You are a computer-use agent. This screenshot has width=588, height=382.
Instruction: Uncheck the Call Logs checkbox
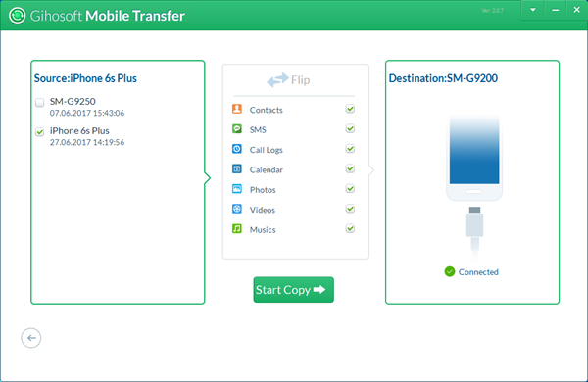[350, 149]
